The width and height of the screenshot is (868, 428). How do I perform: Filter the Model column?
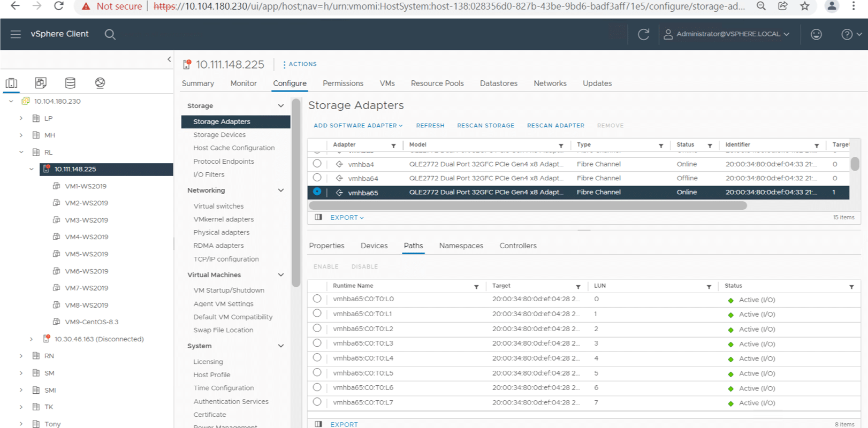pos(561,146)
